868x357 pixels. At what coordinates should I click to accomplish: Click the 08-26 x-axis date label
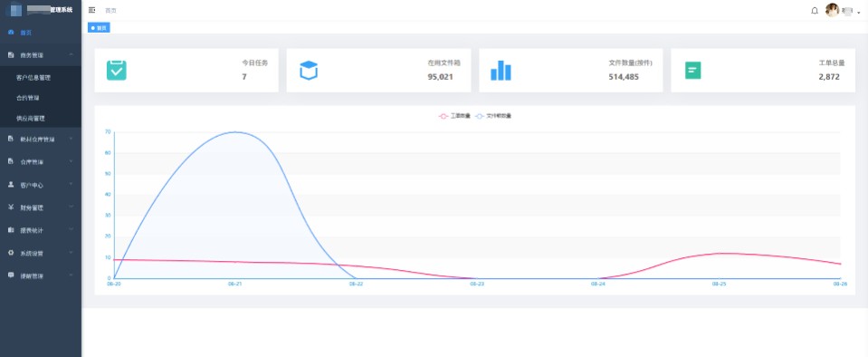click(840, 284)
